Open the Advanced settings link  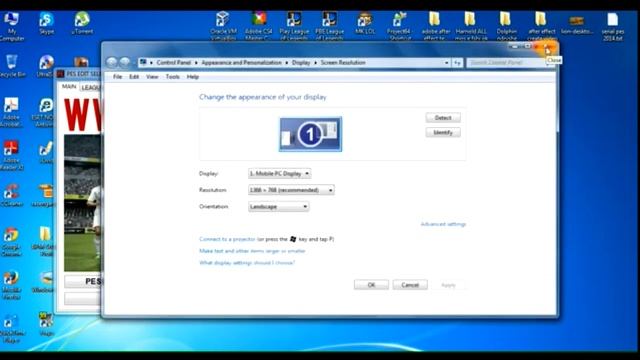pyautogui.click(x=443, y=224)
